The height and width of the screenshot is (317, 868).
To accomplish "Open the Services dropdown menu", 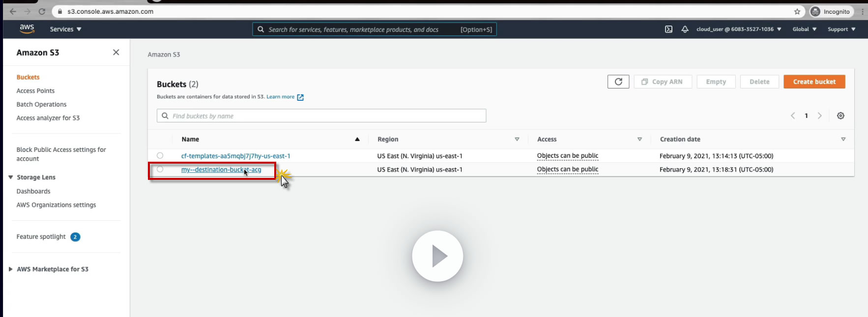I will [65, 29].
